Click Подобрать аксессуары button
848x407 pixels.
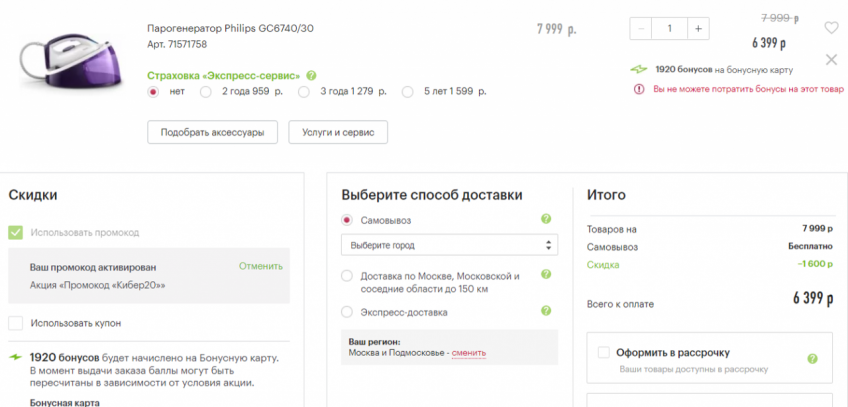[213, 132]
